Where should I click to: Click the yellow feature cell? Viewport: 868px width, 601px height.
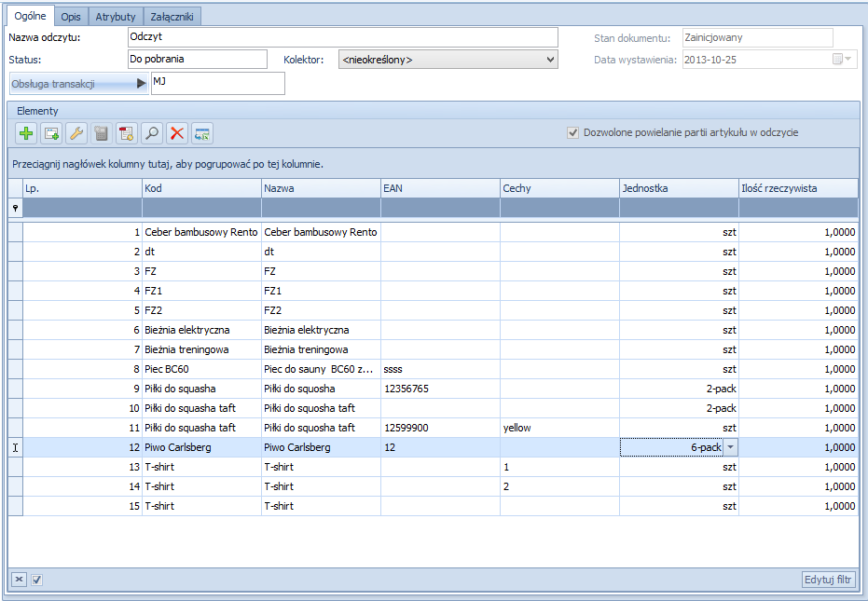click(x=559, y=428)
